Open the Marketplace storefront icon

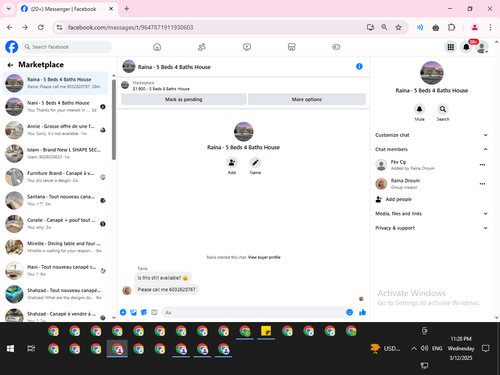(x=291, y=47)
